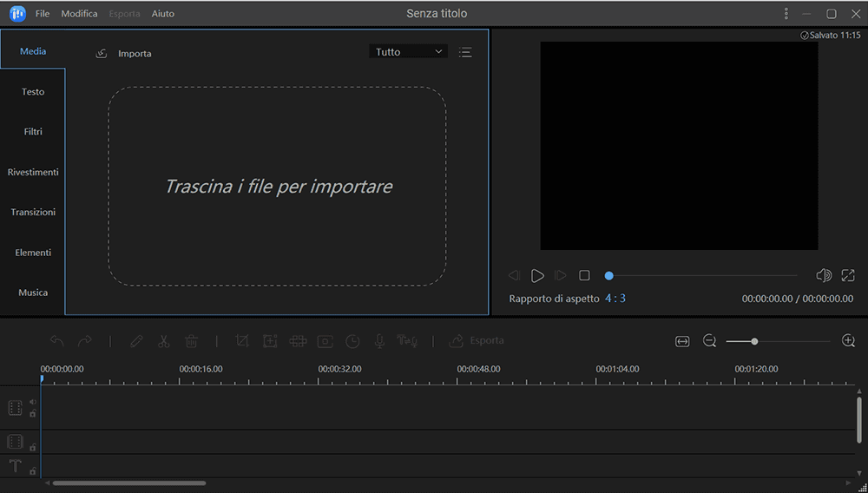Image resolution: width=868 pixels, height=493 pixels.
Task: Click the fit timeline to window icon
Action: coord(682,341)
